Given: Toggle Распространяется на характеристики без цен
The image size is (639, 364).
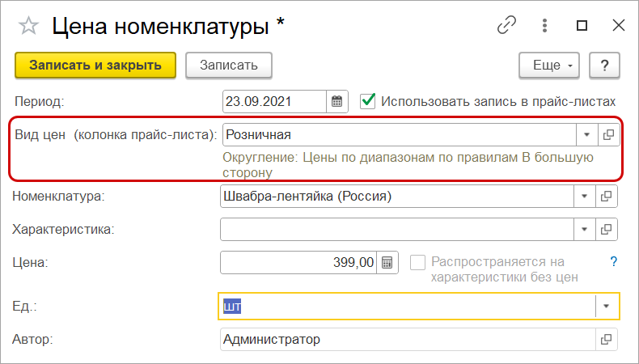Looking at the screenshot, I should coord(417,262).
